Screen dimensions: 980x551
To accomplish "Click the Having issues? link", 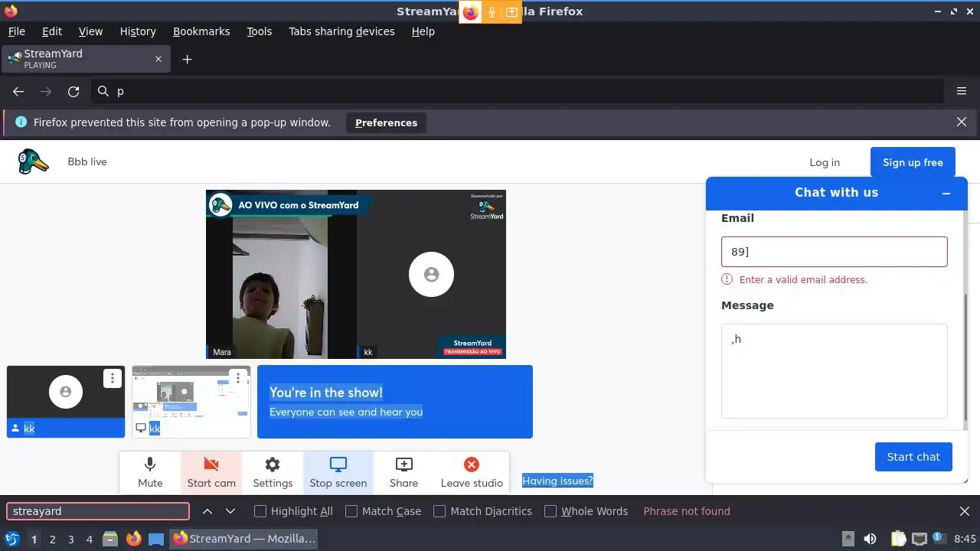I will (x=557, y=481).
